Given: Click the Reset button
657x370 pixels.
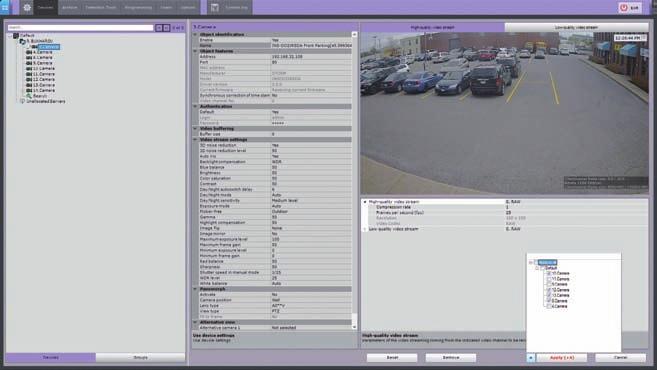Looking at the screenshot, I should click(392, 358).
